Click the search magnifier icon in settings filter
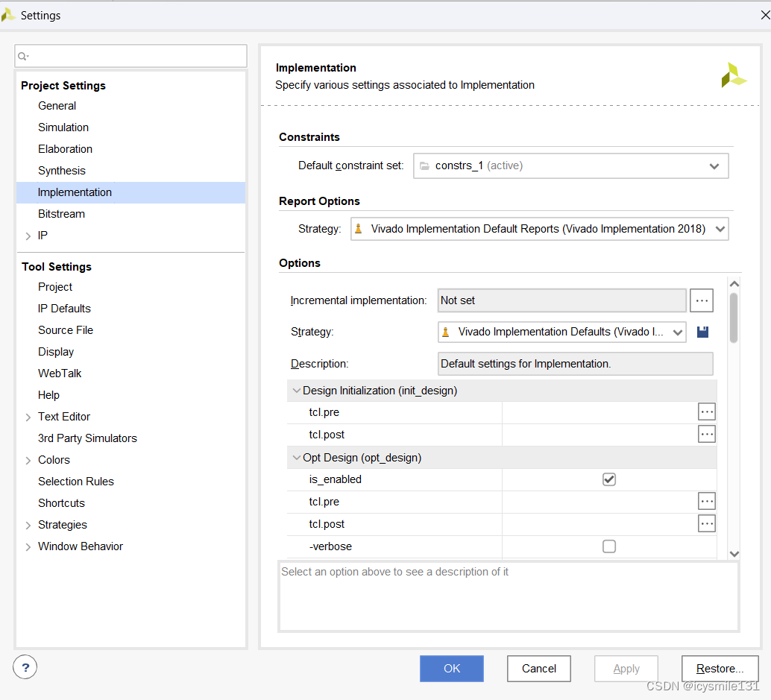Screen dimensions: 771x700 coord(23,56)
